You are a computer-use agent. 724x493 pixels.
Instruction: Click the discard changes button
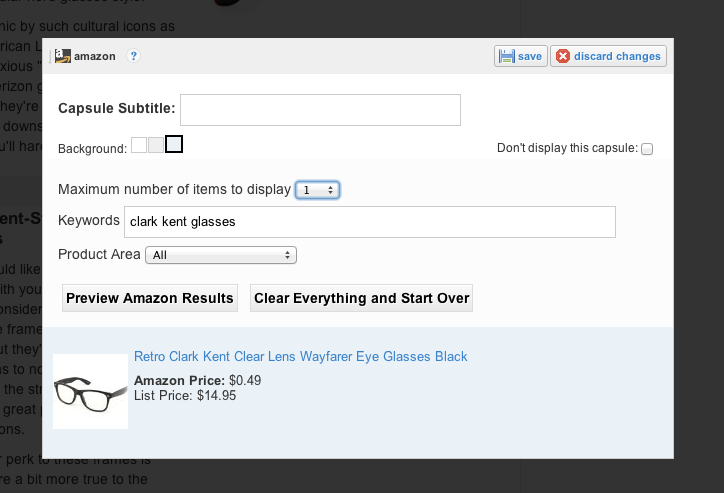pyautogui.click(x=608, y=56)
